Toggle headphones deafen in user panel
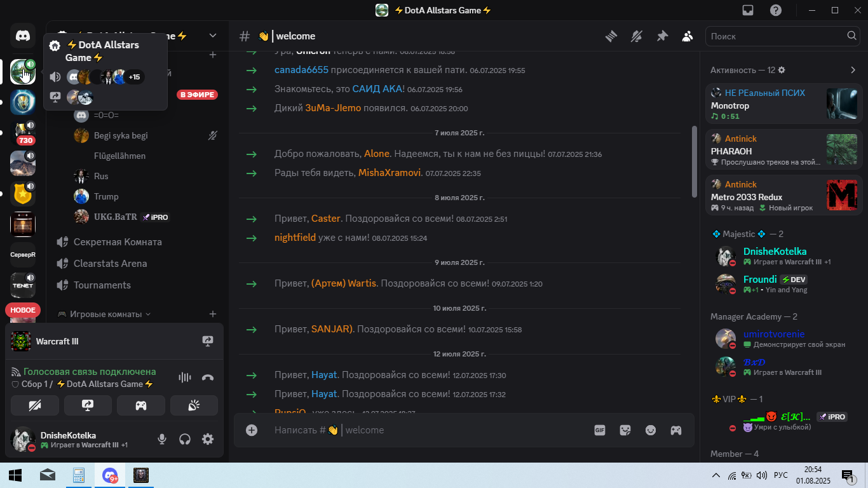868x488 pixels. coord(185,439)
